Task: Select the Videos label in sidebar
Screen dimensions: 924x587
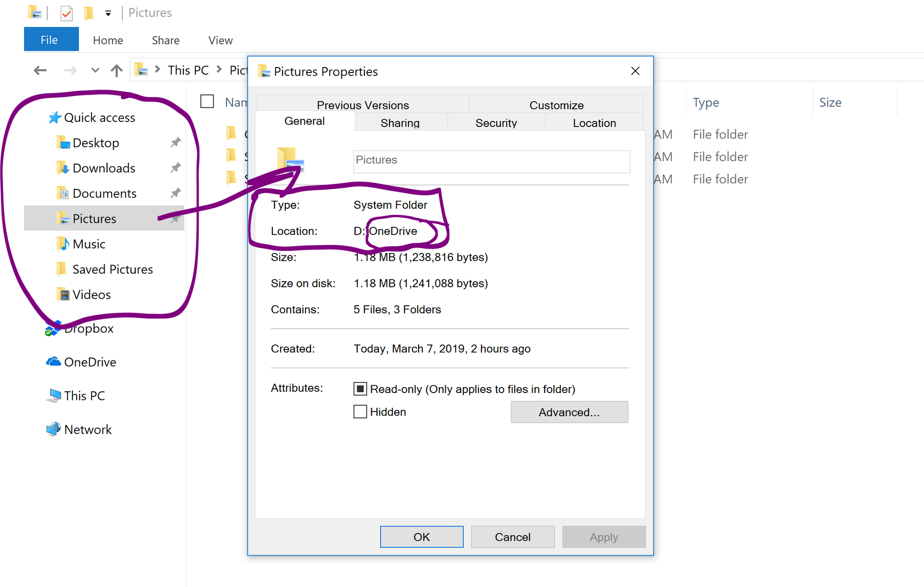Action: [91, 295]
